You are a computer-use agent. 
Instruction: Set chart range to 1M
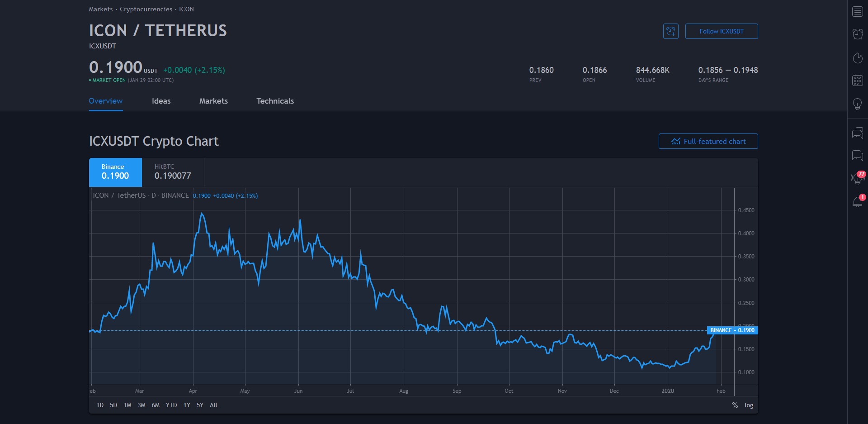(x=127, y=405)
